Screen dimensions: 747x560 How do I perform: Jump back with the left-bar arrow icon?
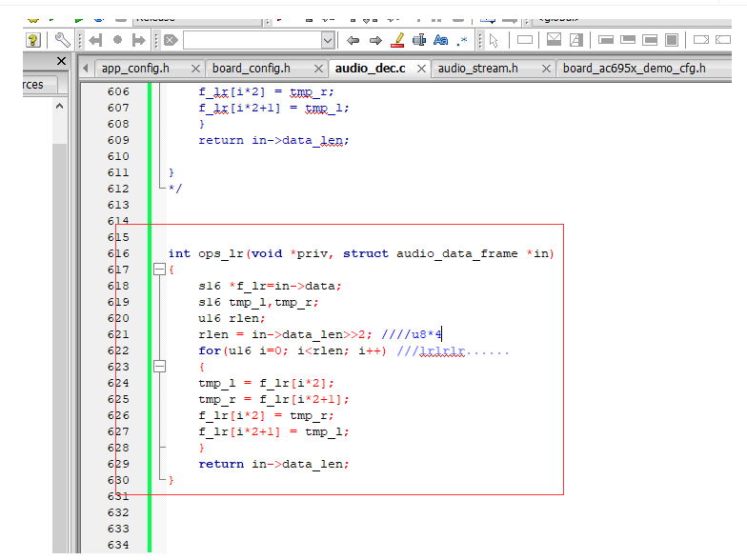click(95, 40)
